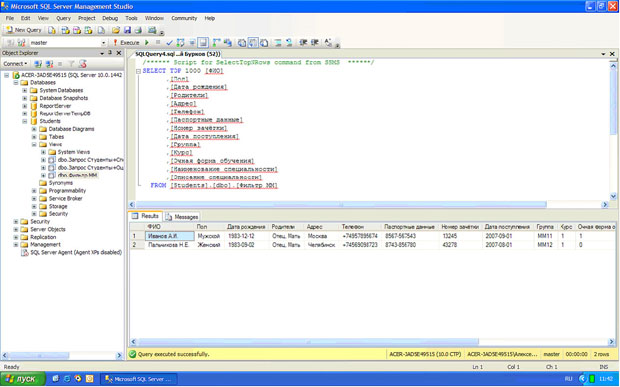Expand the ReportServer database

25,106
